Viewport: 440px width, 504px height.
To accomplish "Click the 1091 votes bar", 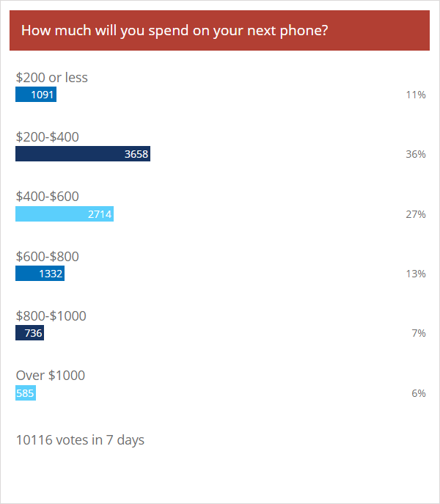I will 36,95.
